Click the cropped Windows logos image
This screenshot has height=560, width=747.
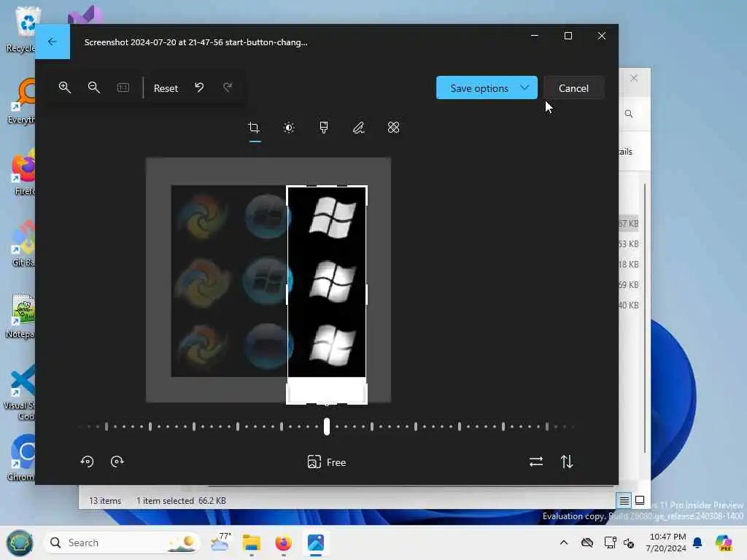[x=327, y=282]
